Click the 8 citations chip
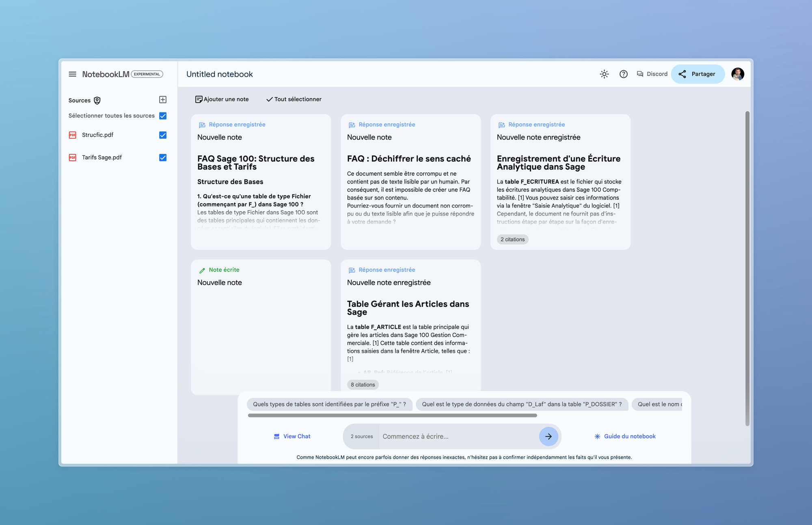Screen dimensions: 812x525 (x=363, y=385)
